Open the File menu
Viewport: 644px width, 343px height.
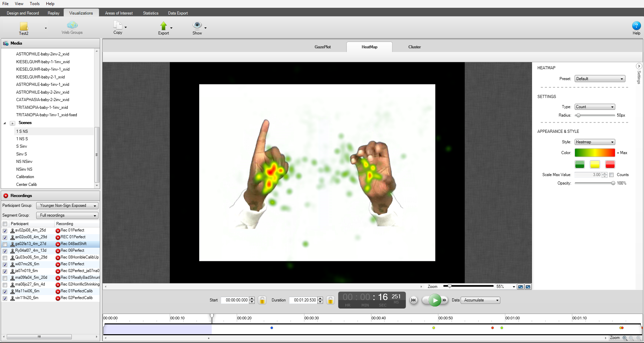click(5, 4)
